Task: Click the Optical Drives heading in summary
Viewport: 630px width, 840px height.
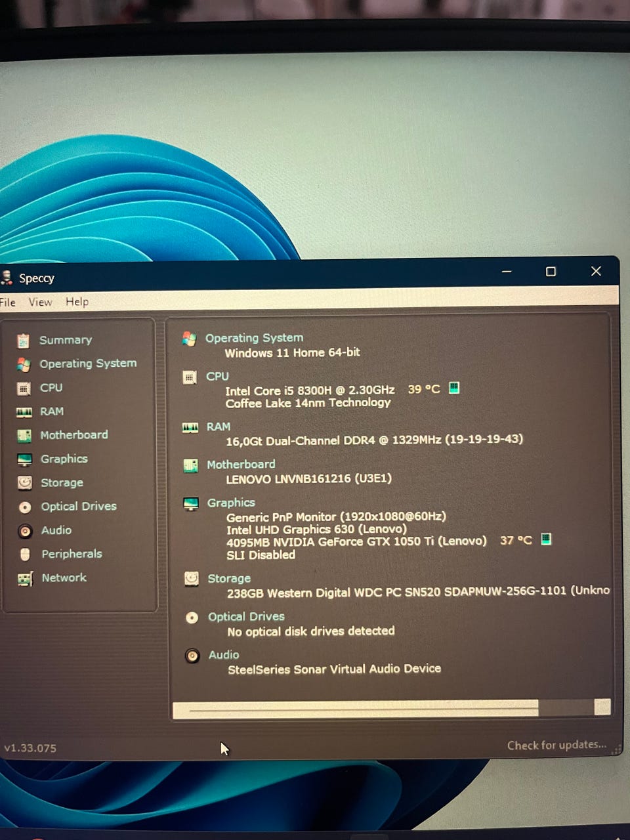Action: coord(246,617)
